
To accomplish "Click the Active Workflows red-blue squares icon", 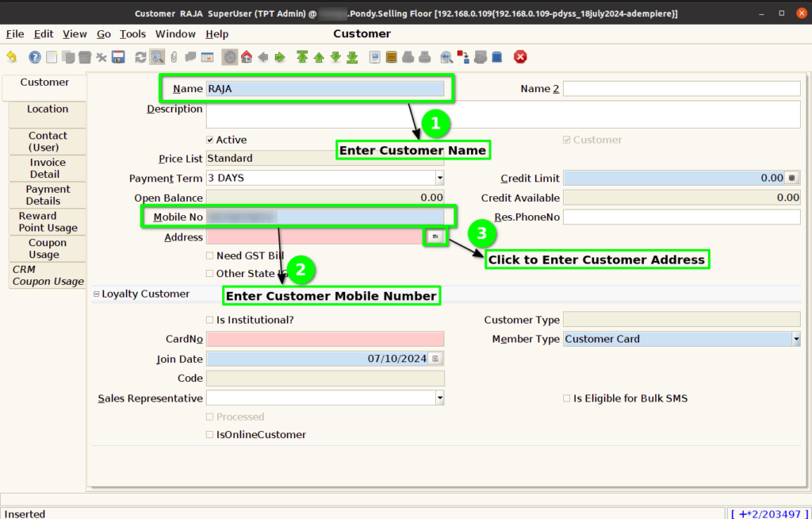I will tap(463, 57).
